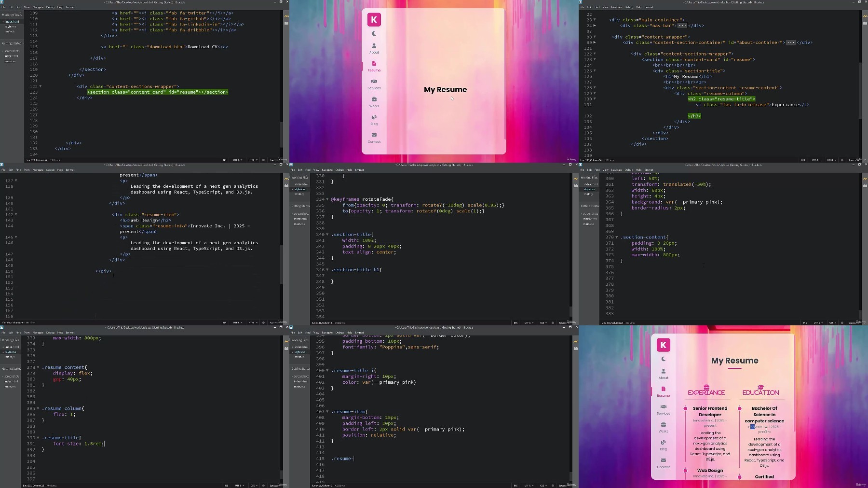868x488 pixels.
Task: Click the graduation cap icon above EDUCATION heading
Action: coord(761,387)
